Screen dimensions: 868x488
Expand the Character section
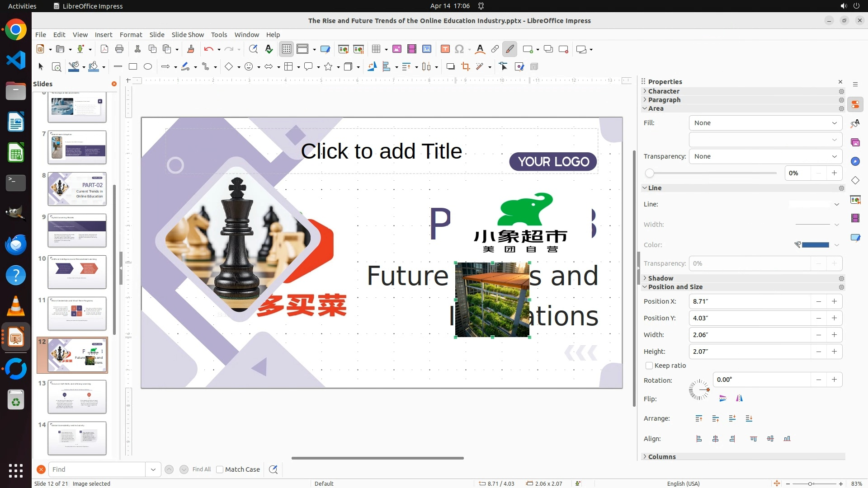point(663,91)
